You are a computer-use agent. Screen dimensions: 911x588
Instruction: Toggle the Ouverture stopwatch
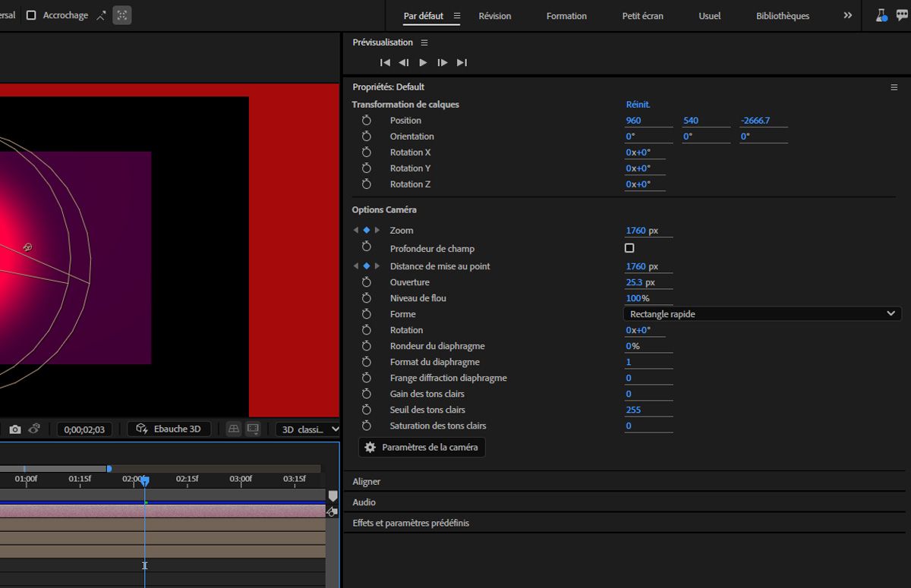click(x=367, y=282)
